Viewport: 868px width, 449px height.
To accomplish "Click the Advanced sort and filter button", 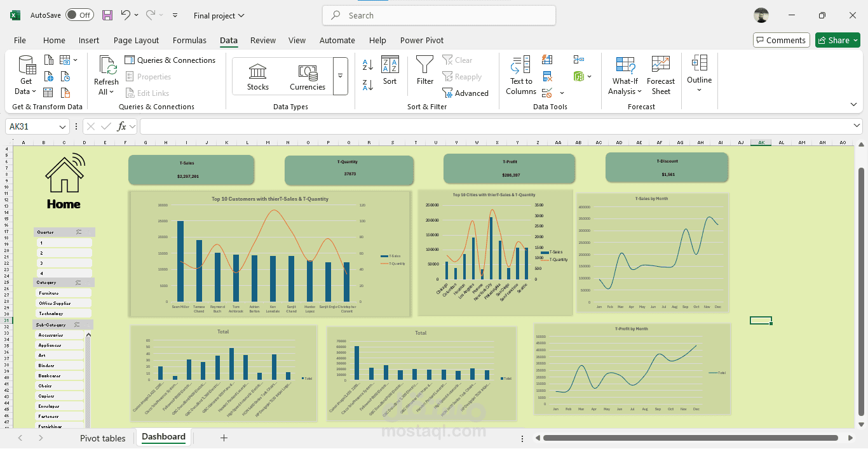I will click(467, 93).
